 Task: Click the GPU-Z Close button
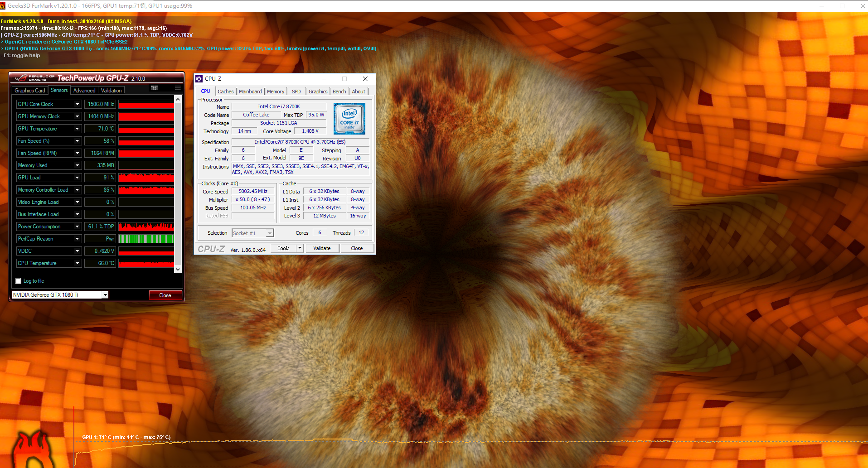coord(165,295)
